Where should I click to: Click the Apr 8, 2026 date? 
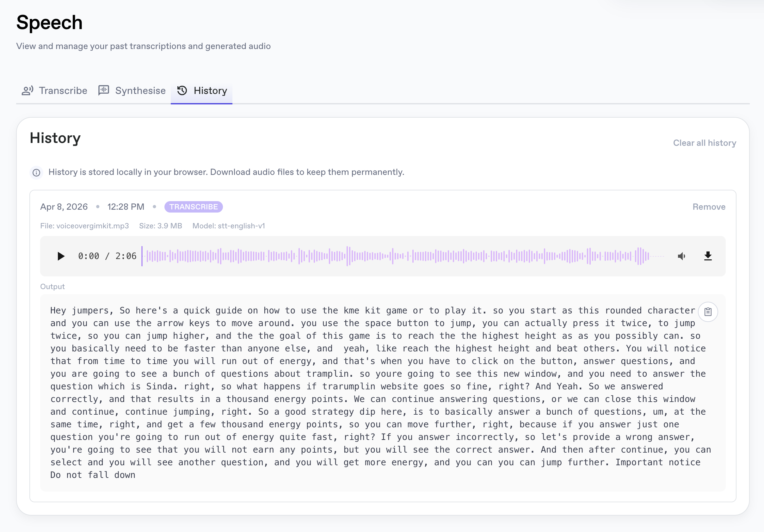tap(64, 207)
